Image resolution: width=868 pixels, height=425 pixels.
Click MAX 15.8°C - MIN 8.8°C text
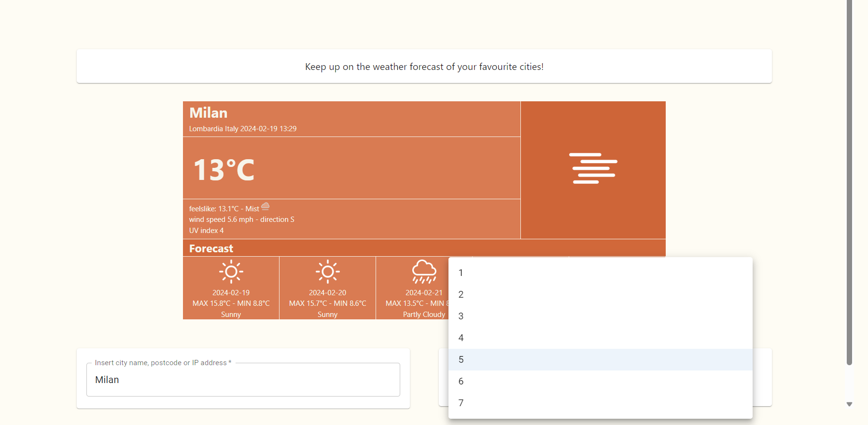pyautogui.click(x=231, y=303)
